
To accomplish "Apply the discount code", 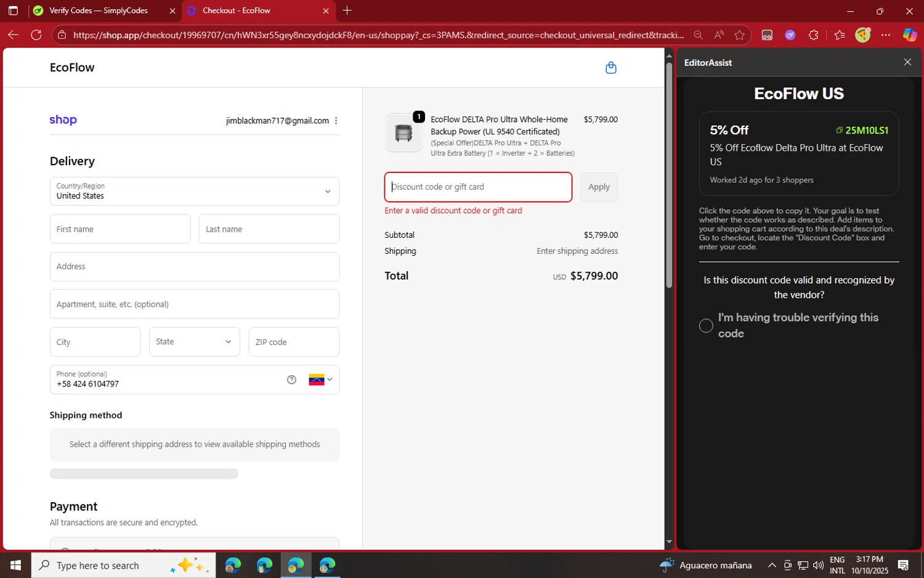I will pyautogui.click(x=599, y=187).
